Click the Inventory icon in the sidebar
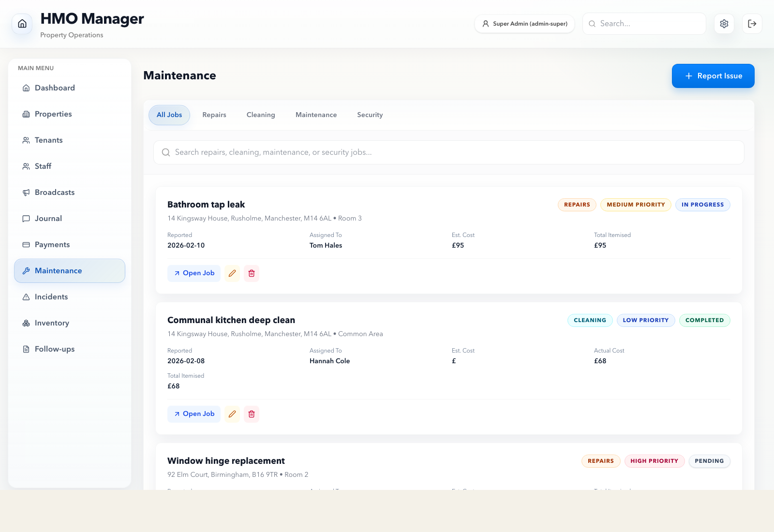This screenshot has width=774, height=532. point(26,323)
